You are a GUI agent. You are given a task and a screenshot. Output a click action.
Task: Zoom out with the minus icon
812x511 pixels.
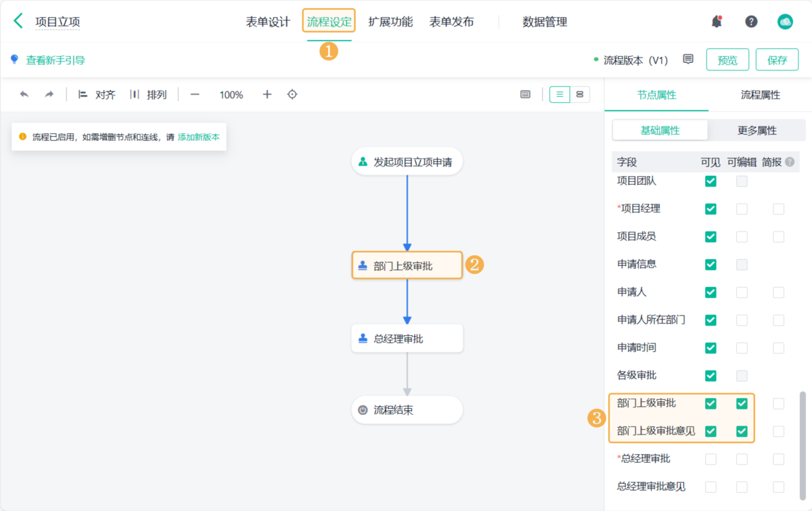[195, 95]
